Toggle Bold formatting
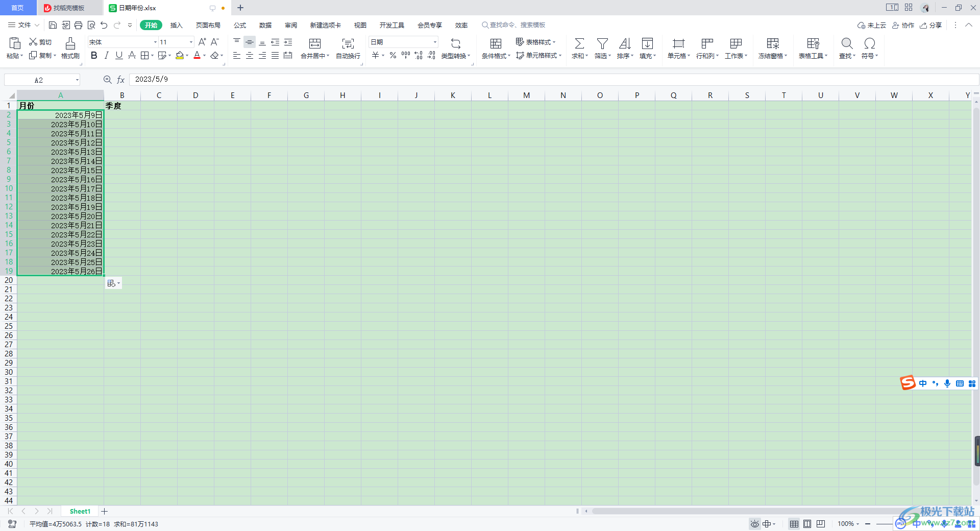 (94, 55)
